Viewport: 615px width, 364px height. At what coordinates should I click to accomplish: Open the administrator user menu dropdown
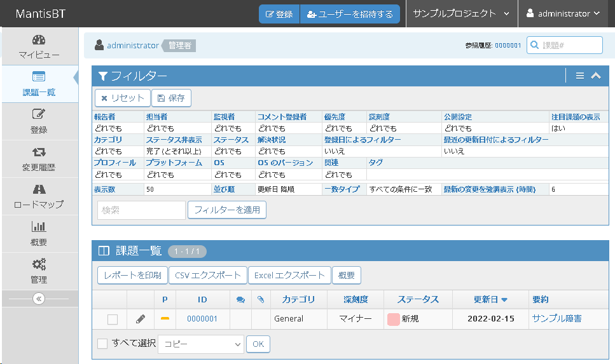(x=563, y=14)
